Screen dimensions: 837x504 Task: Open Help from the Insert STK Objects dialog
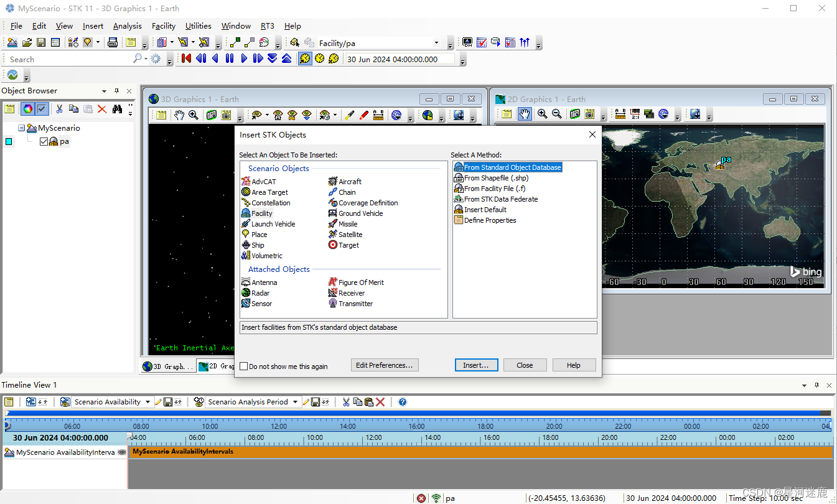[574, 365]
